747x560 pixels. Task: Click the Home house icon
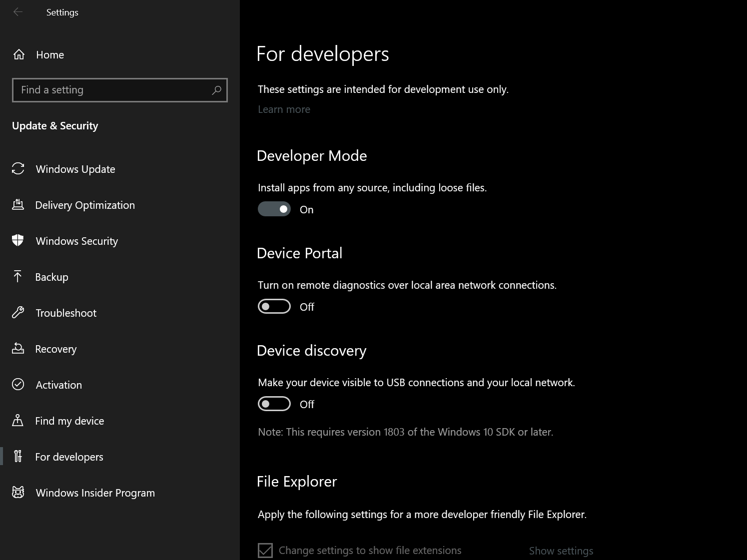click(19, 54)
